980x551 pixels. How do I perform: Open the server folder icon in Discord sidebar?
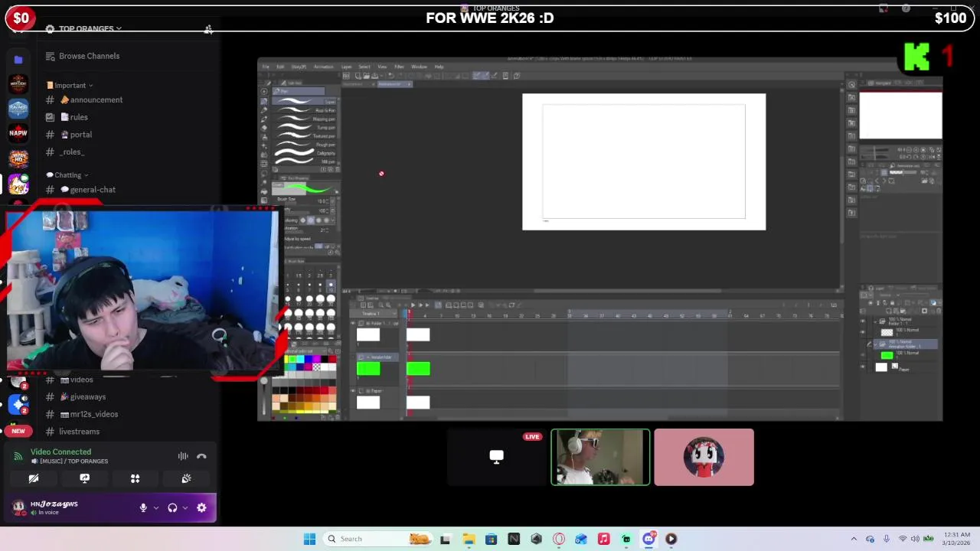(x=18, y=59)
